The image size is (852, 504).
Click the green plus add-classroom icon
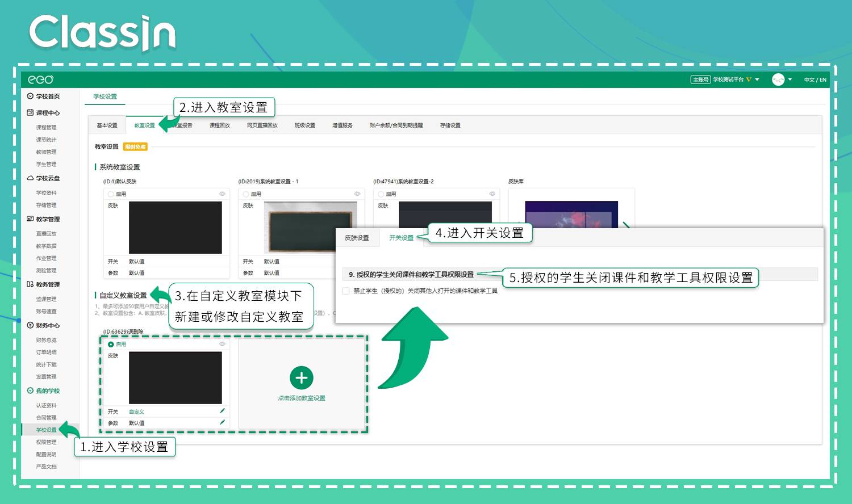point(302,378)
